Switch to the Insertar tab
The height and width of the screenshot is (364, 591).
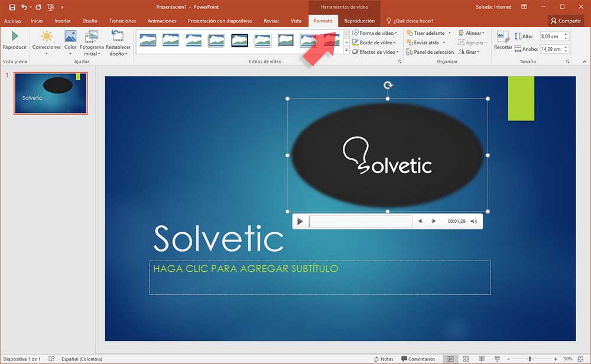click(62, 21)
